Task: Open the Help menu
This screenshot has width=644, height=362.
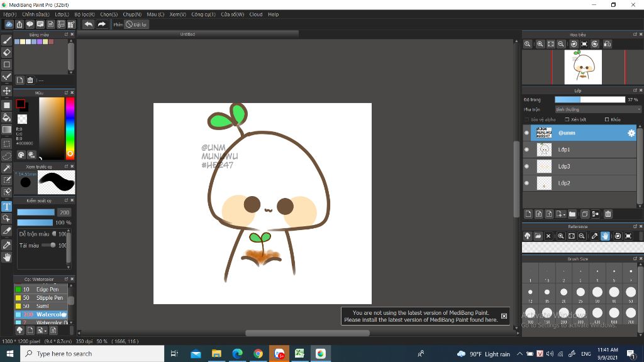Action: pyautogui.click(x=274, y=14)
